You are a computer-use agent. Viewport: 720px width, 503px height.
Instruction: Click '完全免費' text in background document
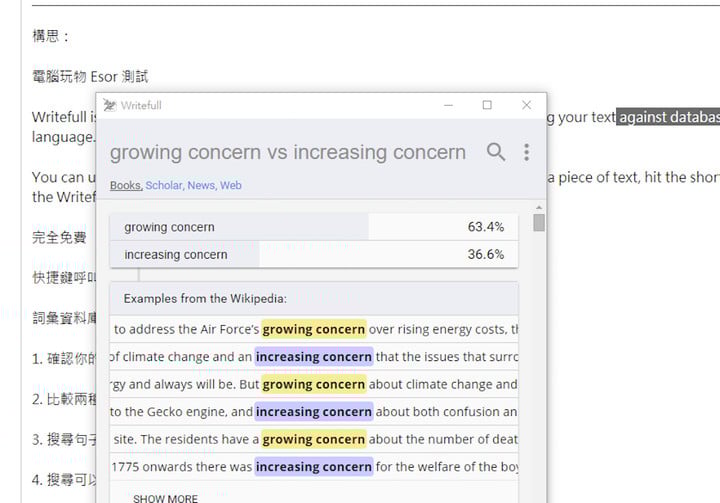point(59,237)
